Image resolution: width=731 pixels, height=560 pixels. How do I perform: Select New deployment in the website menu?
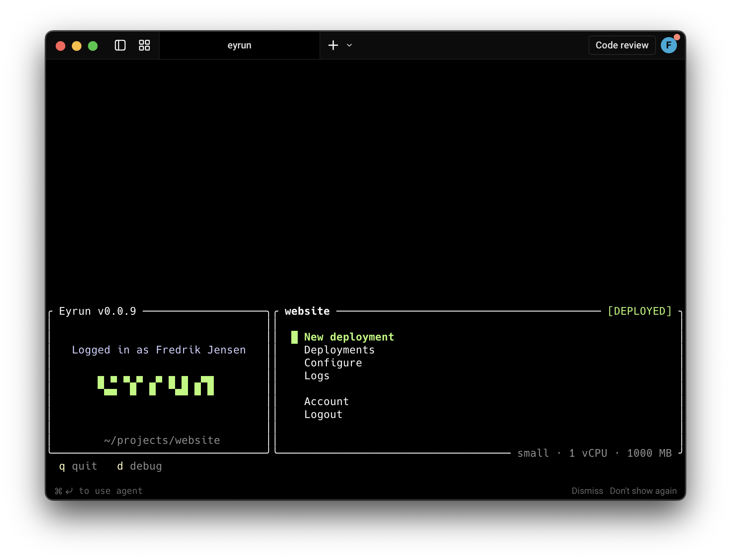349,337
